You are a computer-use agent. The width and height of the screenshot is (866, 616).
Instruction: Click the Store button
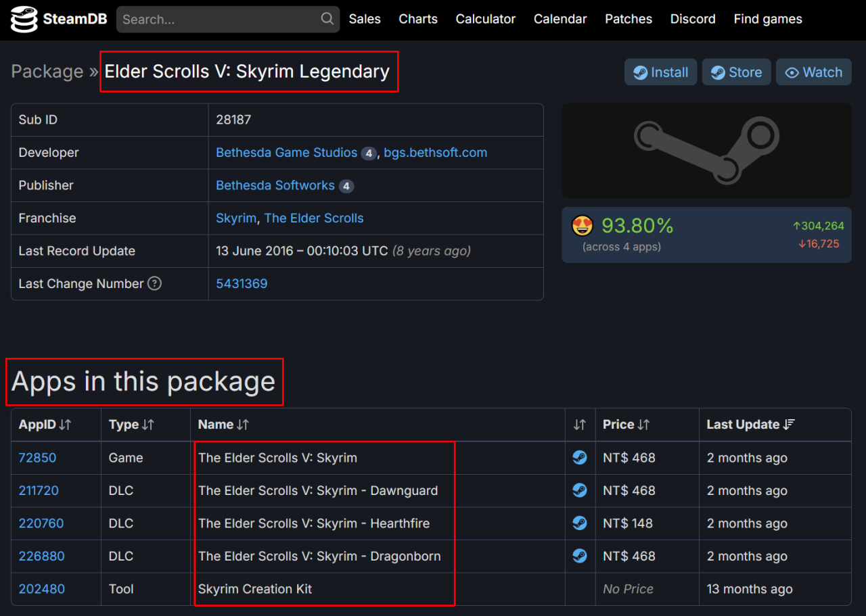[x=736, y=72]
